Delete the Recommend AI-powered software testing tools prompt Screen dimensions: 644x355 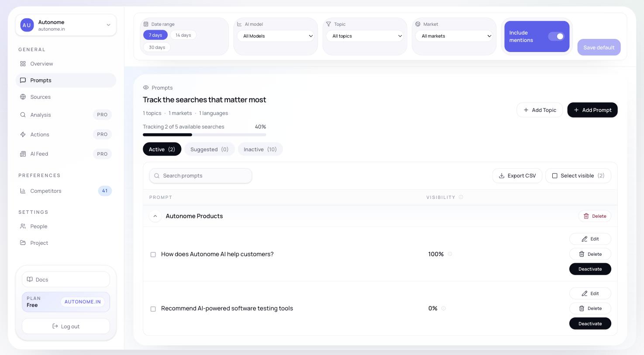pyautogui.click(x=590, y=308)
